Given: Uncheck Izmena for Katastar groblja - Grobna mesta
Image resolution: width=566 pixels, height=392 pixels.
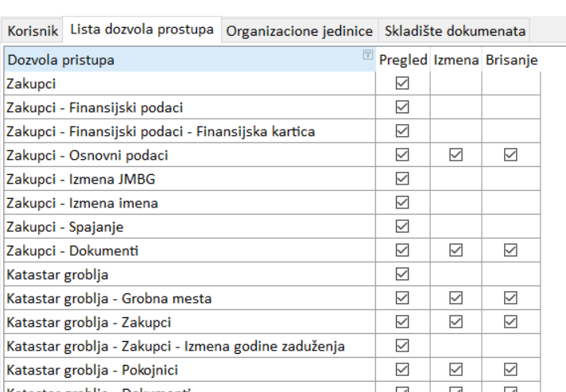Looking at the screenshot, I should click(x=456, y=298).
